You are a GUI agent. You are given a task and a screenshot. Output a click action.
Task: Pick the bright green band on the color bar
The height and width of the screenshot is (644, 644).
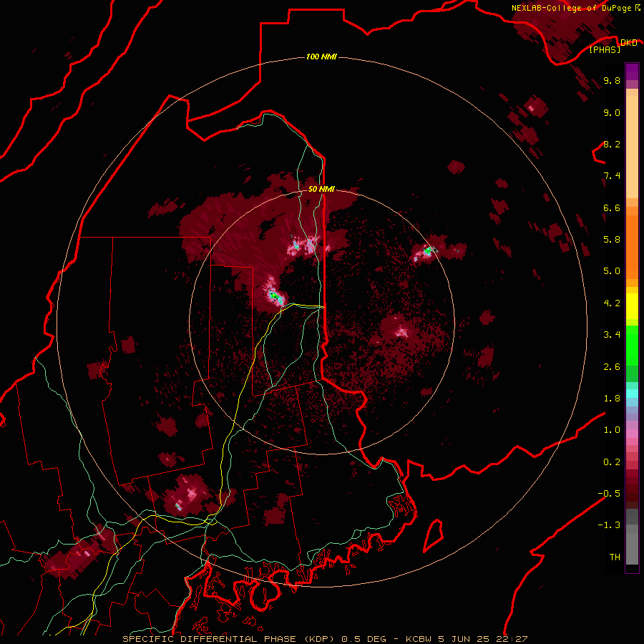632,346
